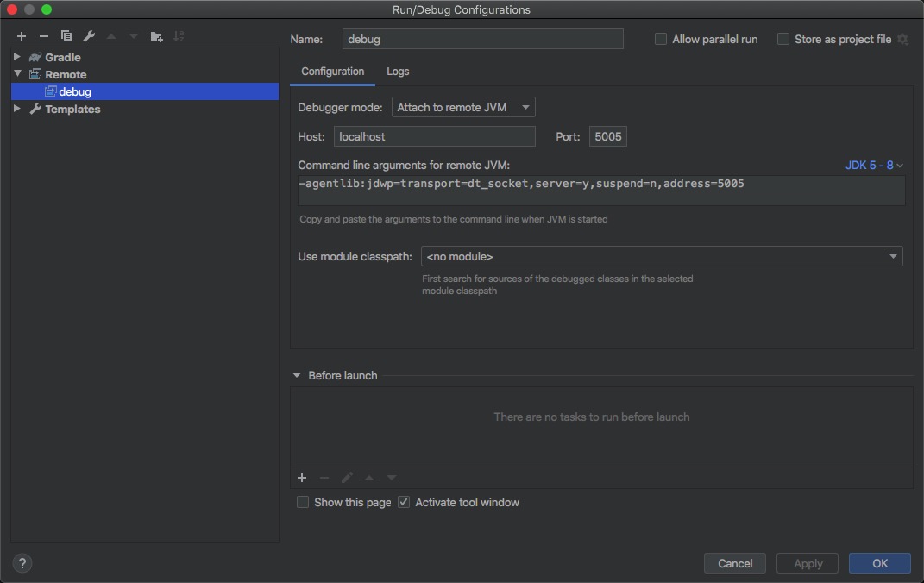
Task: Create a new configuration folder
Action: (156, 36)
